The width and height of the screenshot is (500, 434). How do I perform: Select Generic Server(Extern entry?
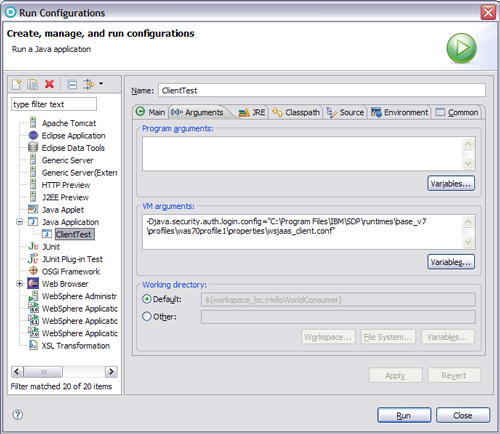tap(79, 173)
